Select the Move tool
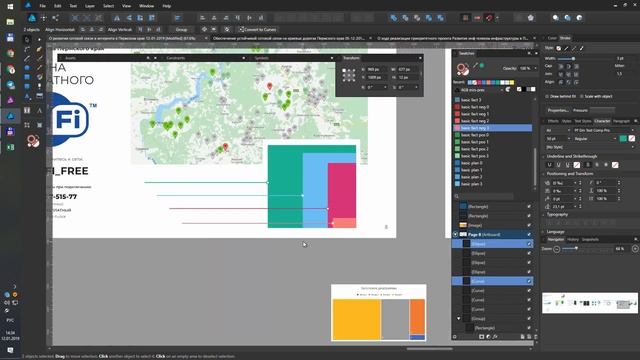Viewport: 640px width, 360px height. [x=27, y=40]
